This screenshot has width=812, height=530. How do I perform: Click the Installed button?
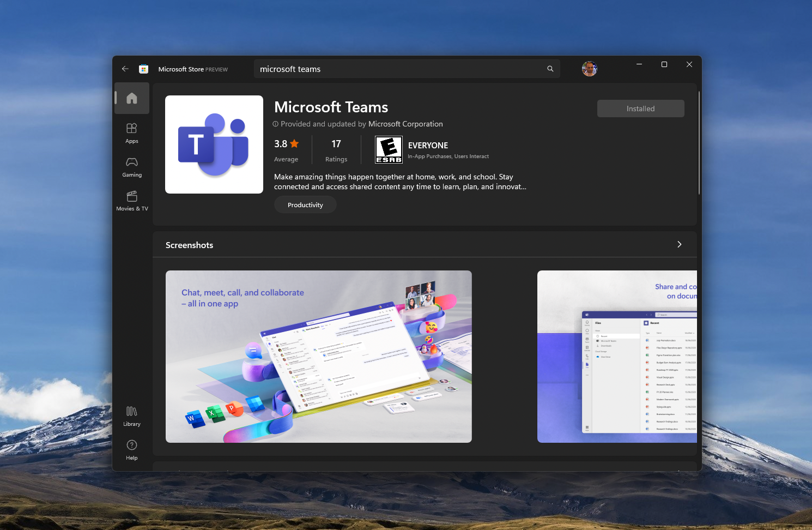coord(640,109)
